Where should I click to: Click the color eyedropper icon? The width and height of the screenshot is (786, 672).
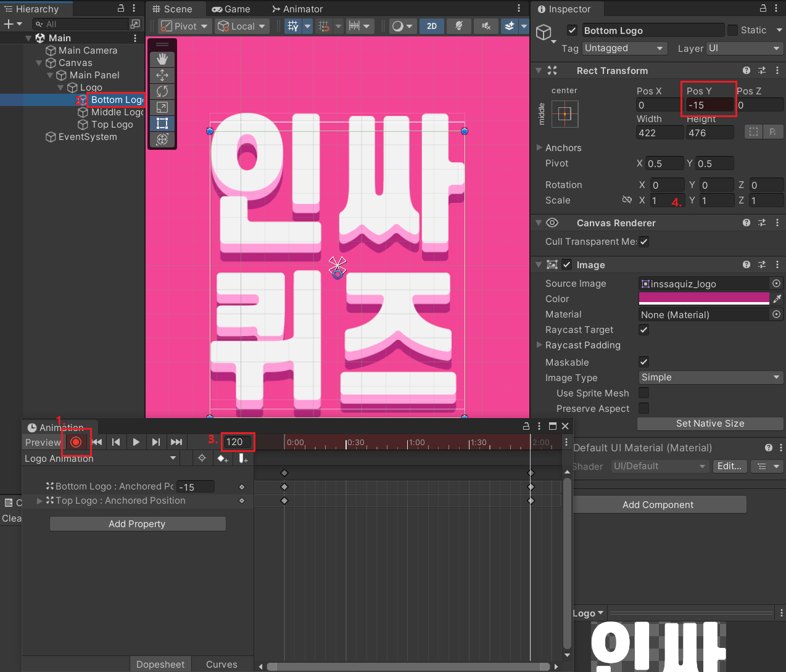(x=777, y=298)
